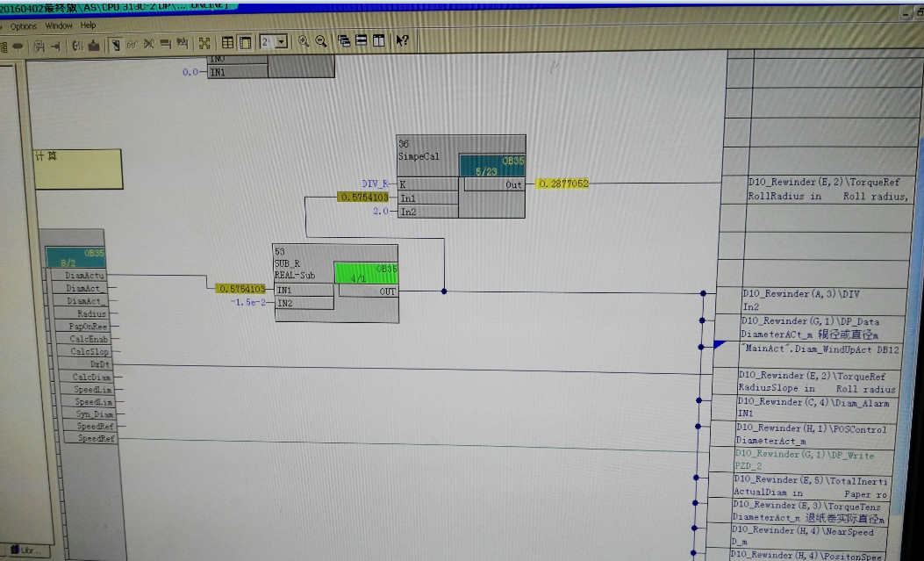Open the Options menu
Screen dimensions: 924x561
pyautogui.click(x=24, y=25)
